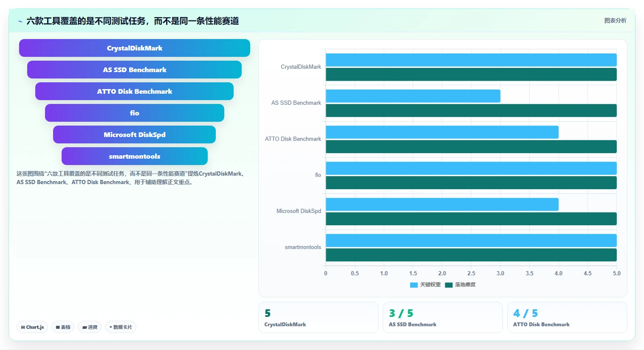Click the description paragraph starting 这张图围绕
Screen dimensions: 644x350
pyautogui.click(x=131, y=178)
